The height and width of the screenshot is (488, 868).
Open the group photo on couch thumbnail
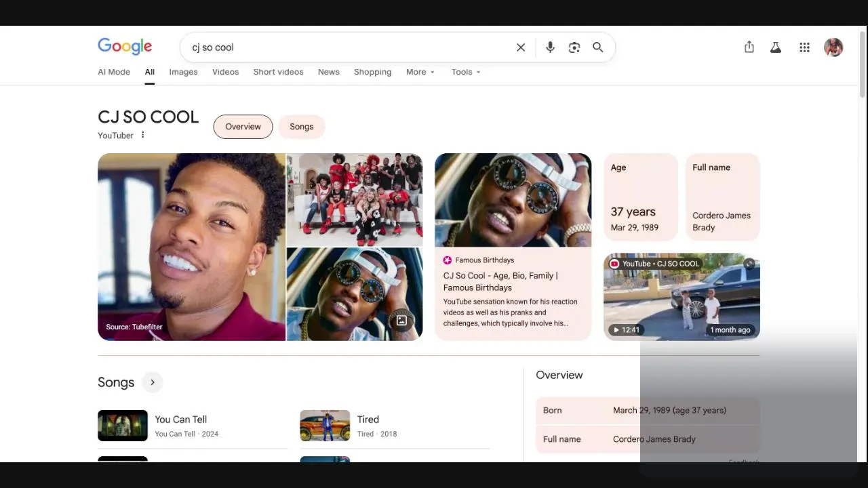[x=355, y=200]
